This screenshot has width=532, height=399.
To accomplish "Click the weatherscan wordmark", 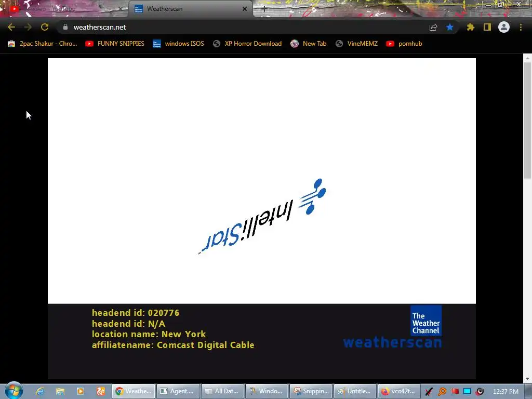I will [x=392, y=342].
